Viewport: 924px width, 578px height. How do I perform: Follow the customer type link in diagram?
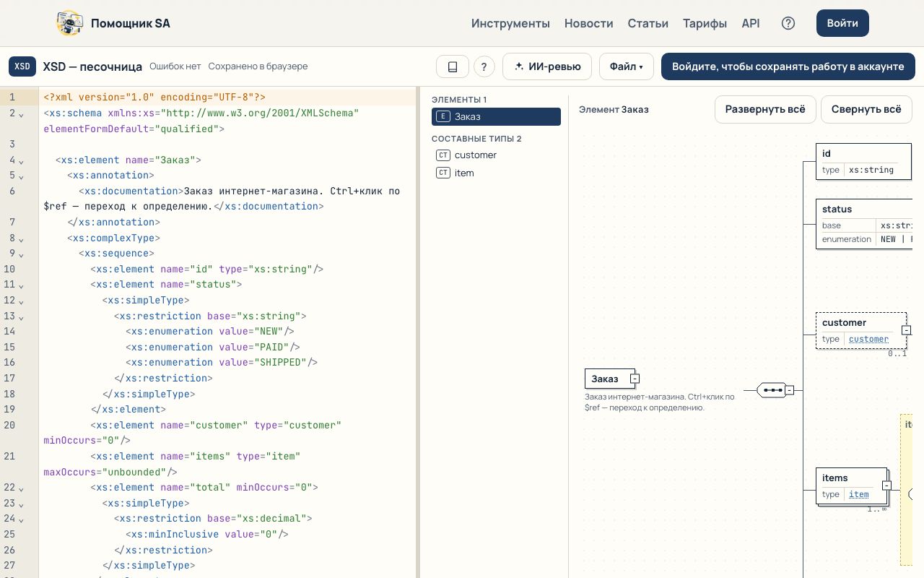tap(868, 339)
